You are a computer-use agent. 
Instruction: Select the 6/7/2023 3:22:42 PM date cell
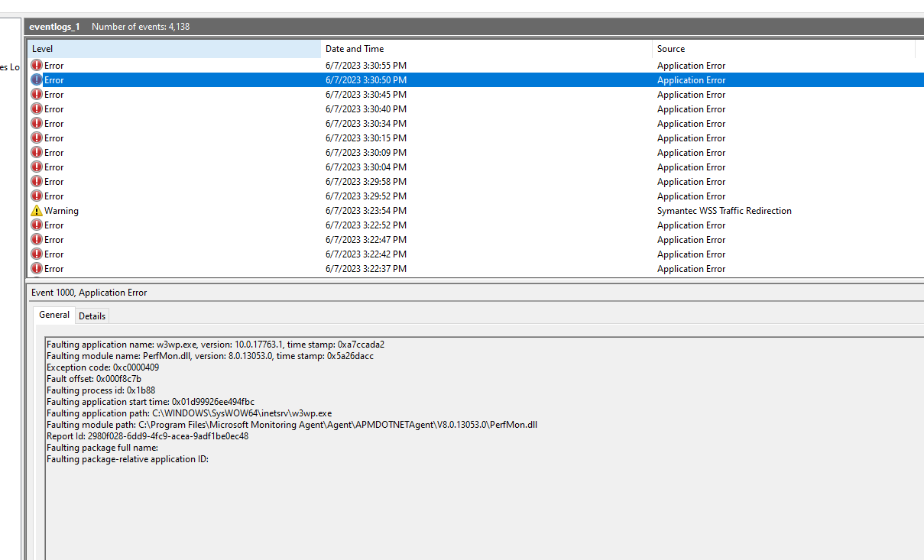pos(366,254)
